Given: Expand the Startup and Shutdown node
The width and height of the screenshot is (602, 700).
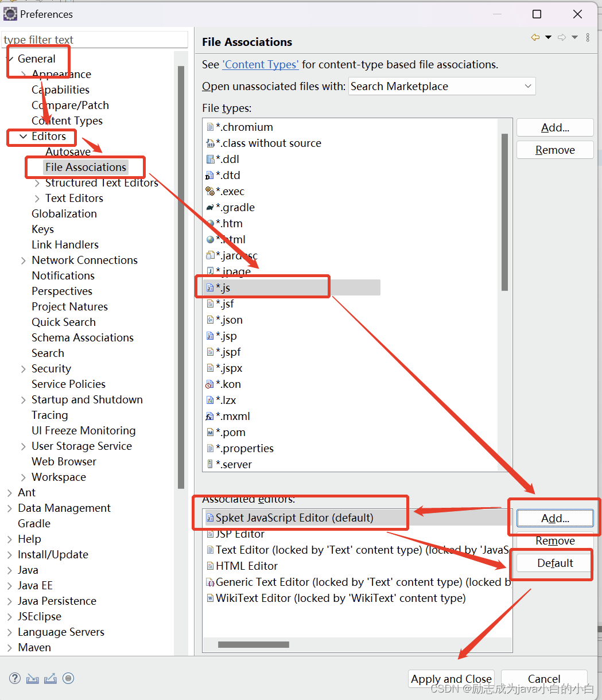Looking at the screenshot, I should click(24, 400).
